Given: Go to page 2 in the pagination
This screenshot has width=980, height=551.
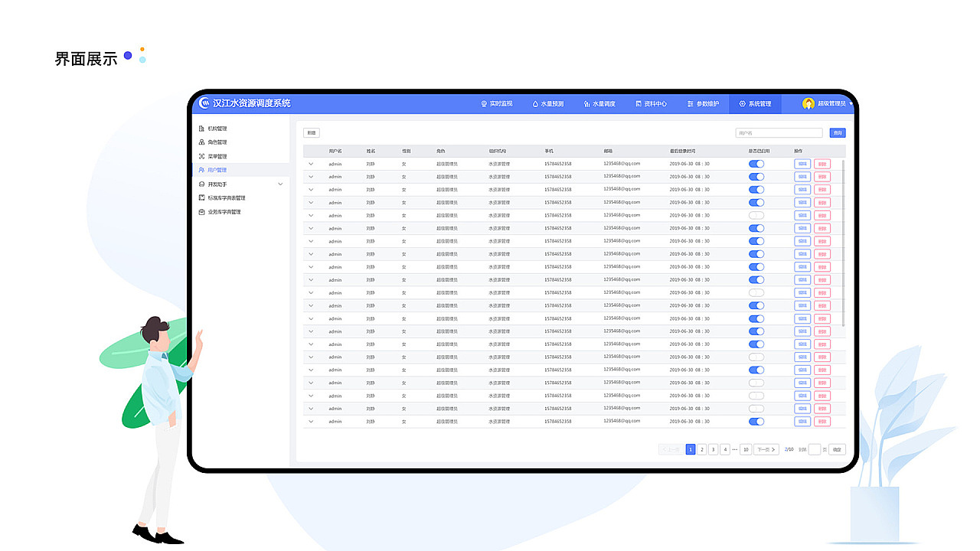Looking at the screenshot, I should tap(702, 449).
